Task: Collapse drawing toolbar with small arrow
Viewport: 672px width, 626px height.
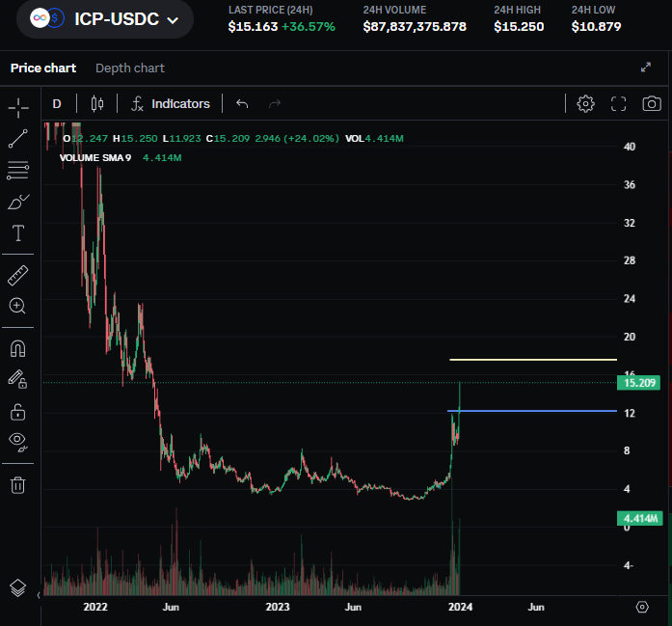Action: pos(39,595)
